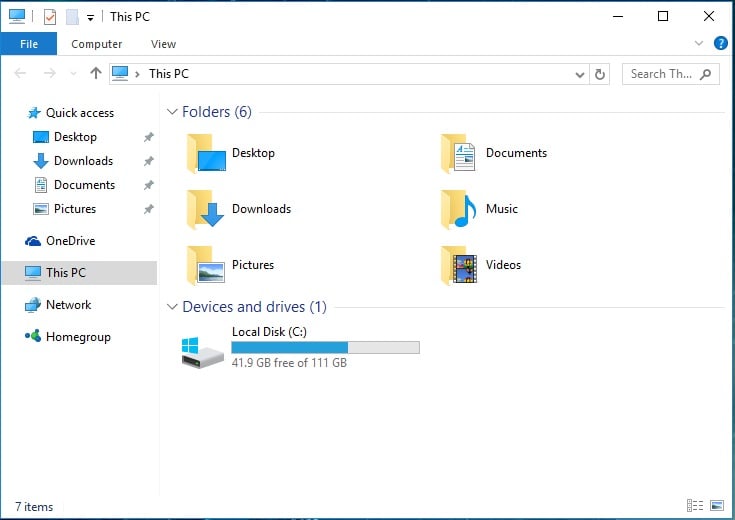This screenshot has height=520, width=735.
Task: Open the Downloads folder in Folders group
Action: coord(239,209)
